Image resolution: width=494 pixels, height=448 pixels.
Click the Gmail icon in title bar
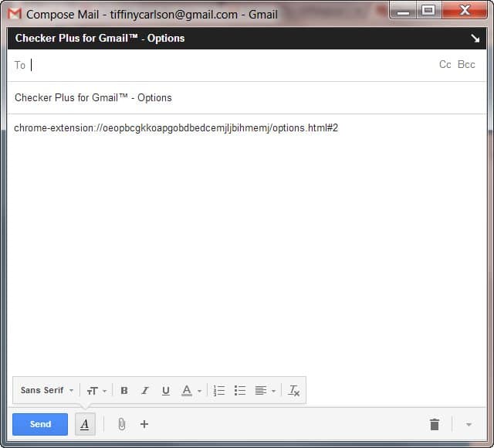coord(15,14)
